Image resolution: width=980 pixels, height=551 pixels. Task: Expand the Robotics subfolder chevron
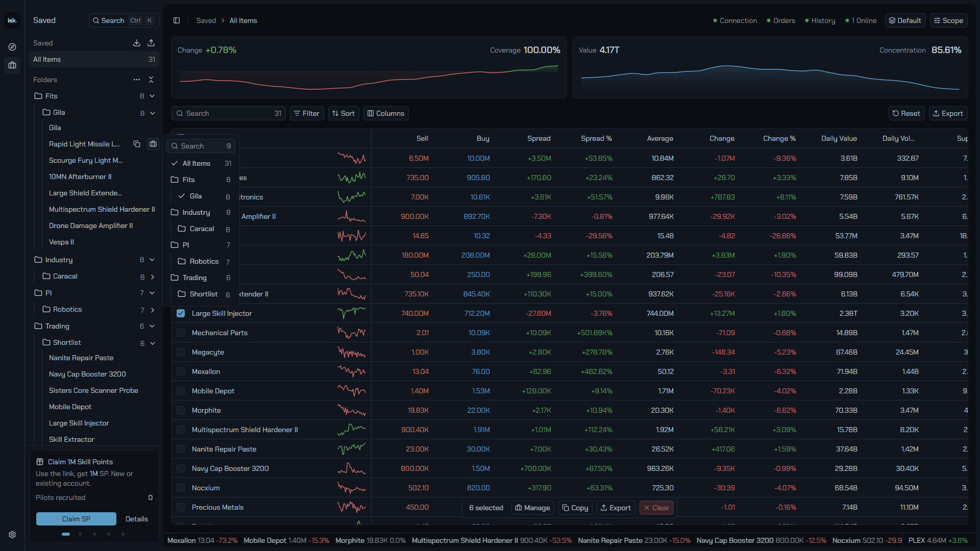(152, 310)
